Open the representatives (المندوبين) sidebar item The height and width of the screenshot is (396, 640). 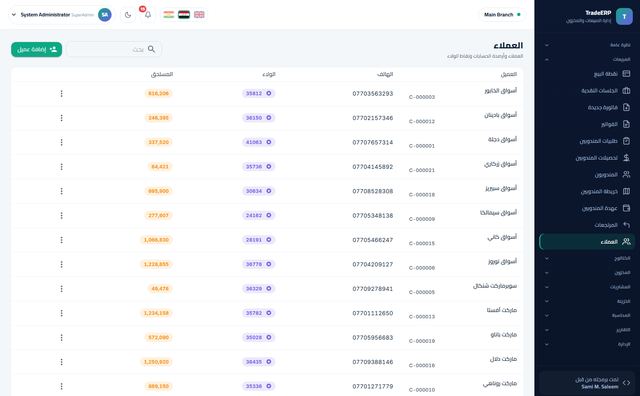coord(587,174)
